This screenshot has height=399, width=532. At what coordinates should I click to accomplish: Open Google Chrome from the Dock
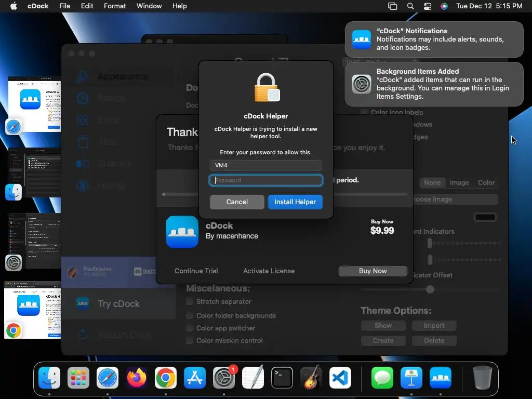(166, 378)
